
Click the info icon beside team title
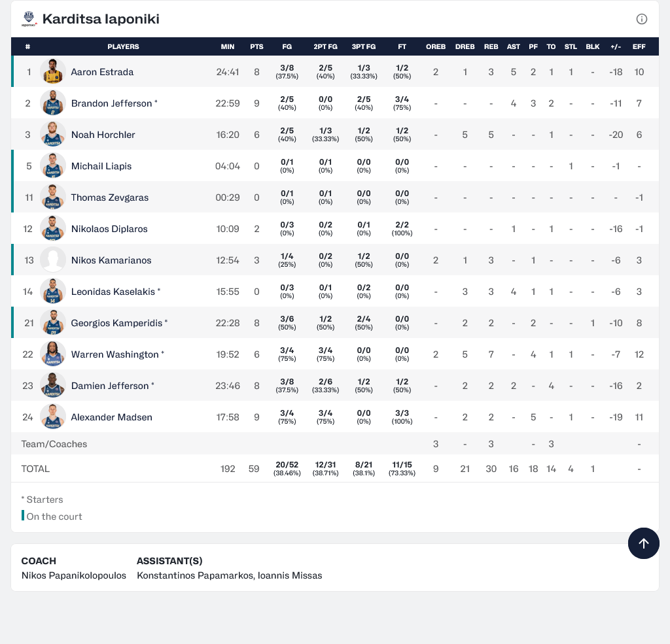pos(642,19)
